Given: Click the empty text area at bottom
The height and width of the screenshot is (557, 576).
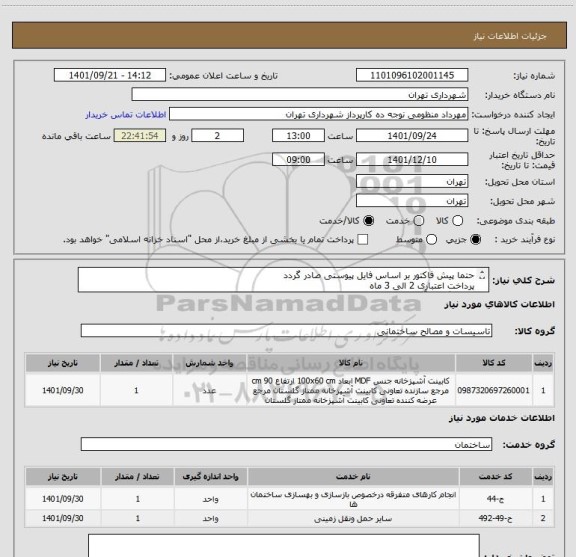Looking at the screenshot, I should coord(284,546).
